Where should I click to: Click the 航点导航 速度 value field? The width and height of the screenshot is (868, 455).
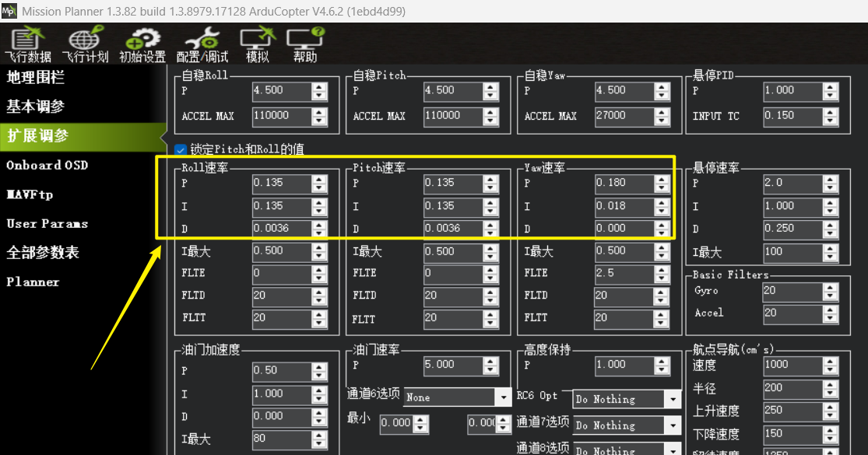coord(790,365)
